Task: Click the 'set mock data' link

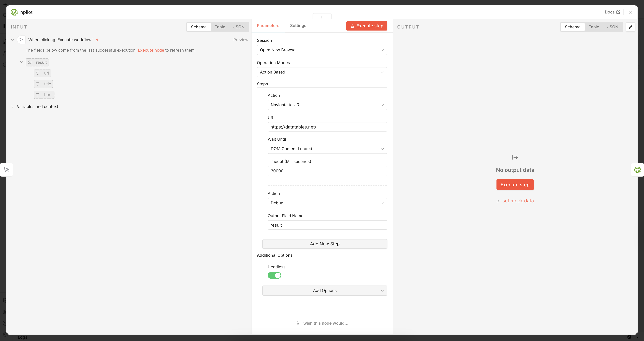Action: [518, 201]
